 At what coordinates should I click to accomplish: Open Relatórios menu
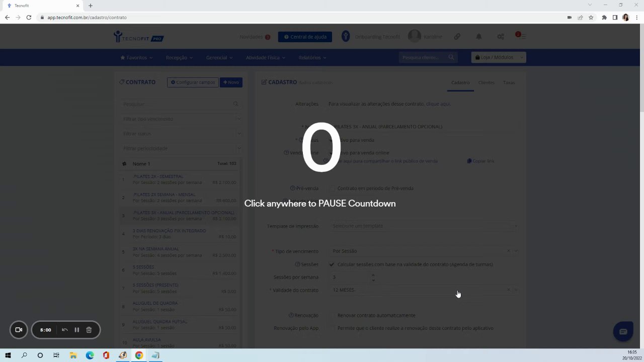pos(312,58)
